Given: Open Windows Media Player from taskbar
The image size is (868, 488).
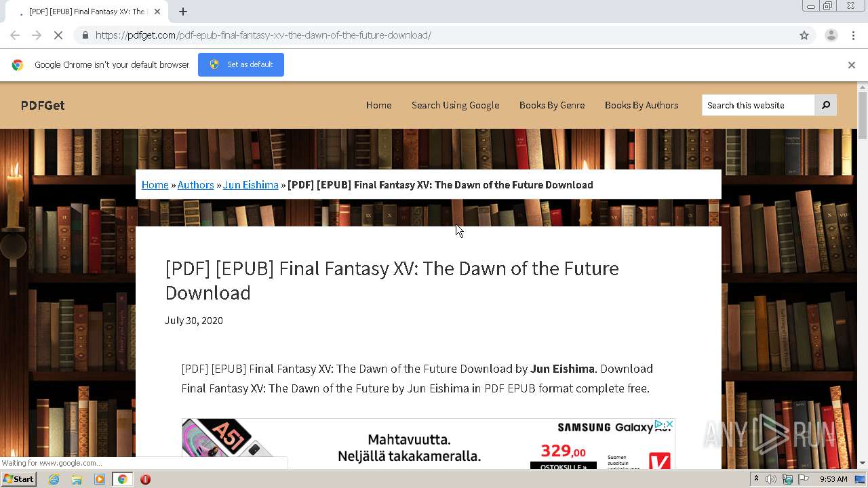Looking at the screenshot, I should [x=100, y=479].
